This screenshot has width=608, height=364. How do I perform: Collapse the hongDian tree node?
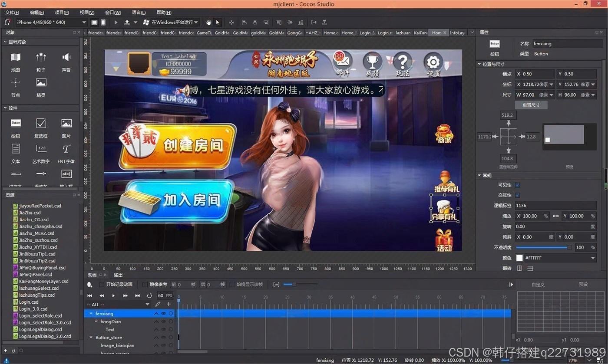pyautogui.click(x=96, y=321)
